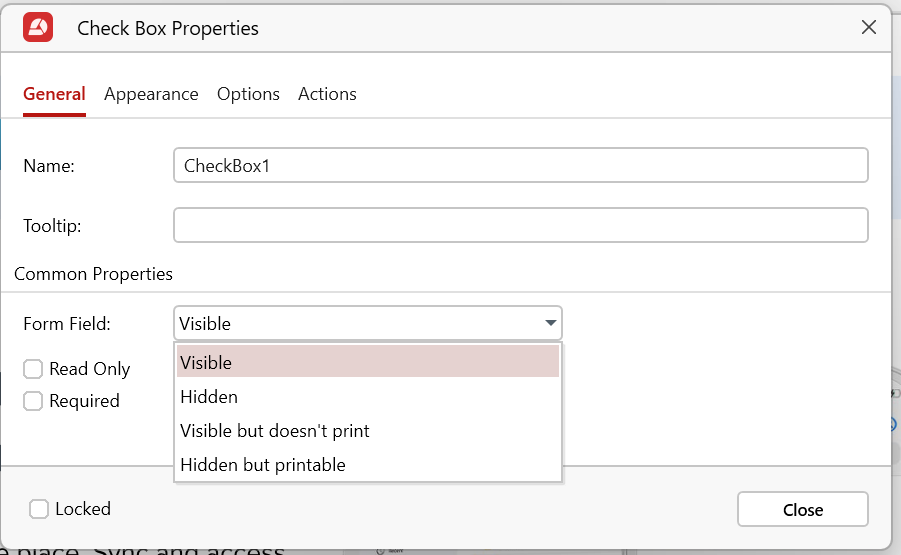Select Visible but doesn't print option

[367, 431]
